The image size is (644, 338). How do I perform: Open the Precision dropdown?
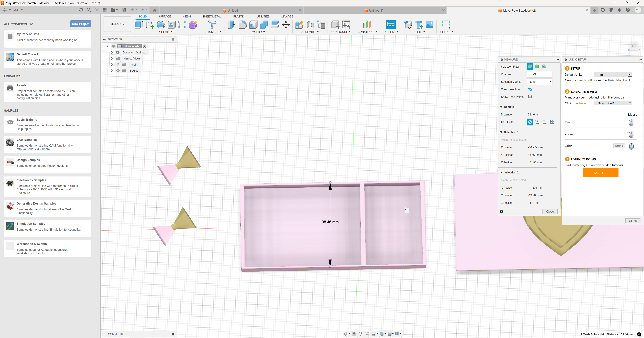tap(539, 74)
